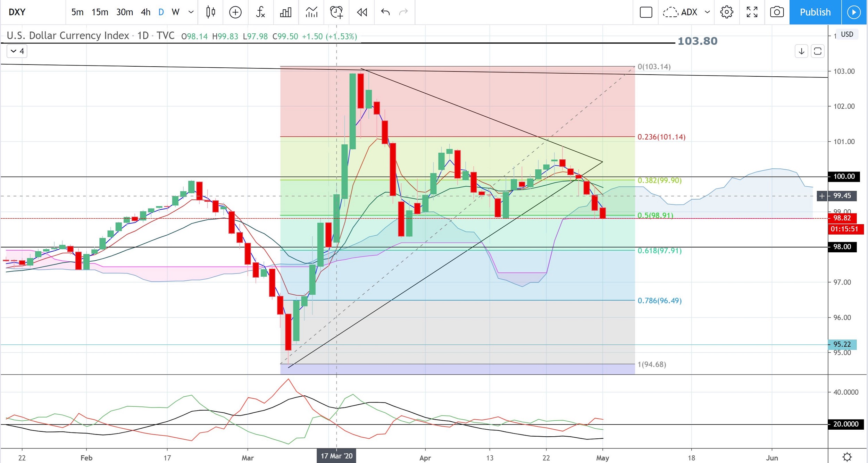Screen dimensions: 868x463
Task: Click the 20.0000 ADX level label
Action: point(845,424)
